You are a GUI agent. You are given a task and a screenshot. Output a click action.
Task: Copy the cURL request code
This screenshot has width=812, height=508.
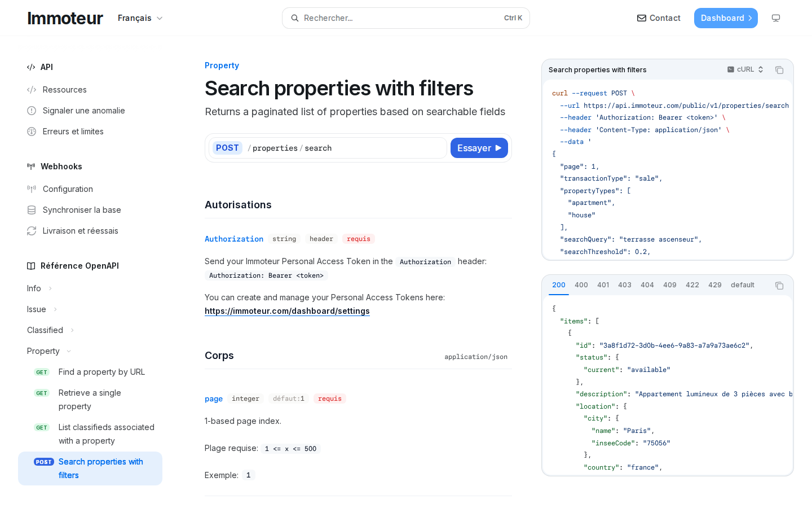pos(779,70)
